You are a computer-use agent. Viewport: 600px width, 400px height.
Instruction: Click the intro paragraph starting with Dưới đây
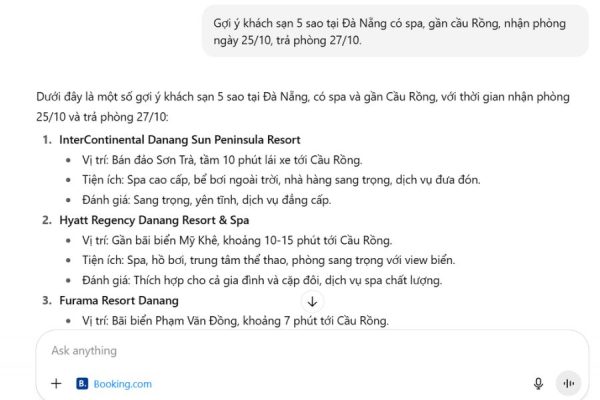(302, 107)
